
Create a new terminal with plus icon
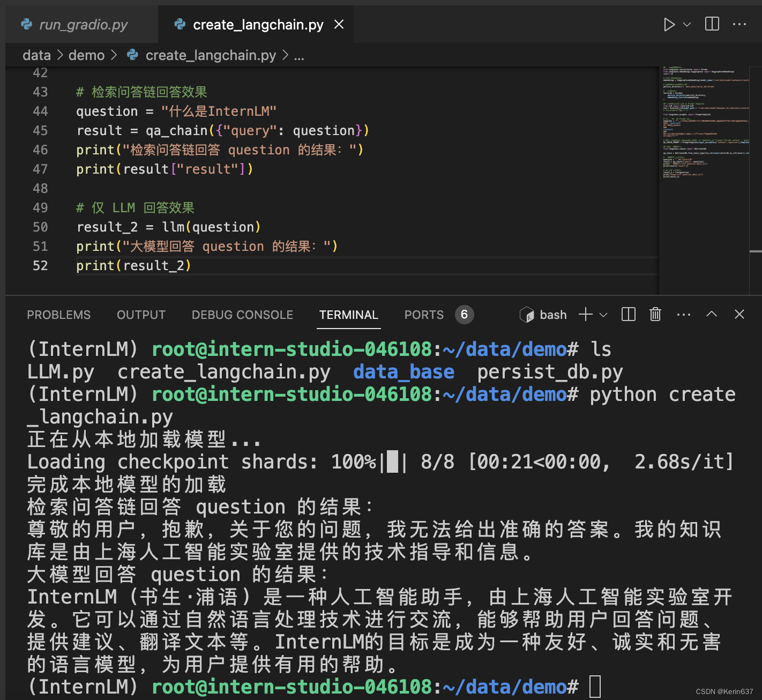pos(586,315)
